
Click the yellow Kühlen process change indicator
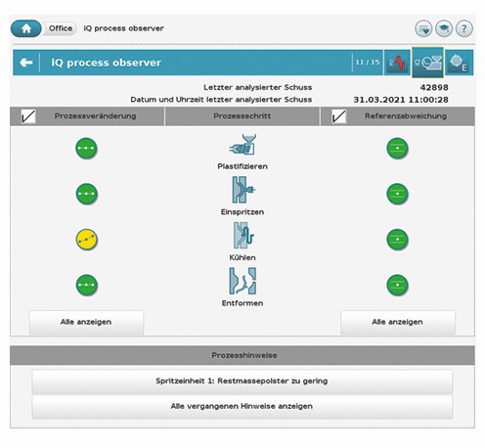click(x=86, y=240)
